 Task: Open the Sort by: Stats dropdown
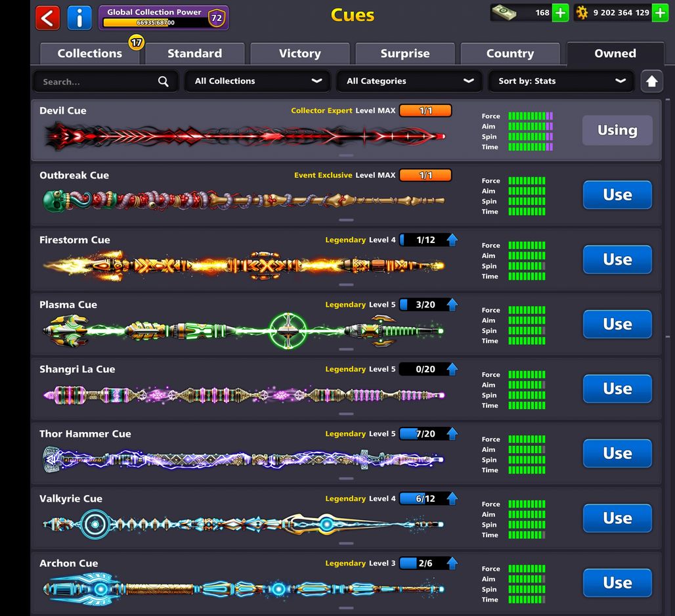[561, 81]
